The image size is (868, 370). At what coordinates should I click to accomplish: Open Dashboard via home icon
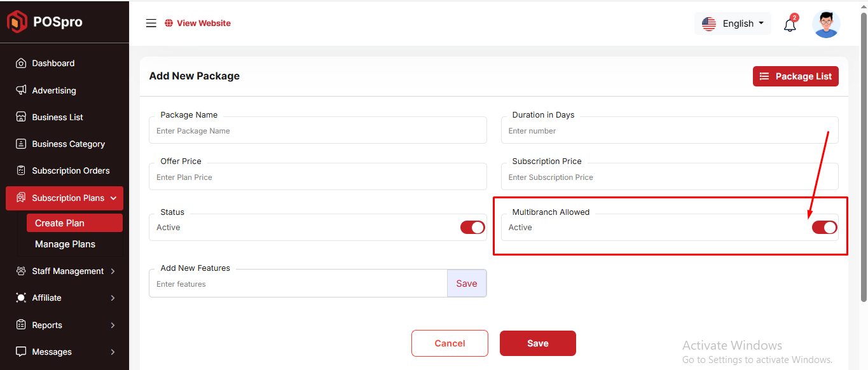[21, 63]
